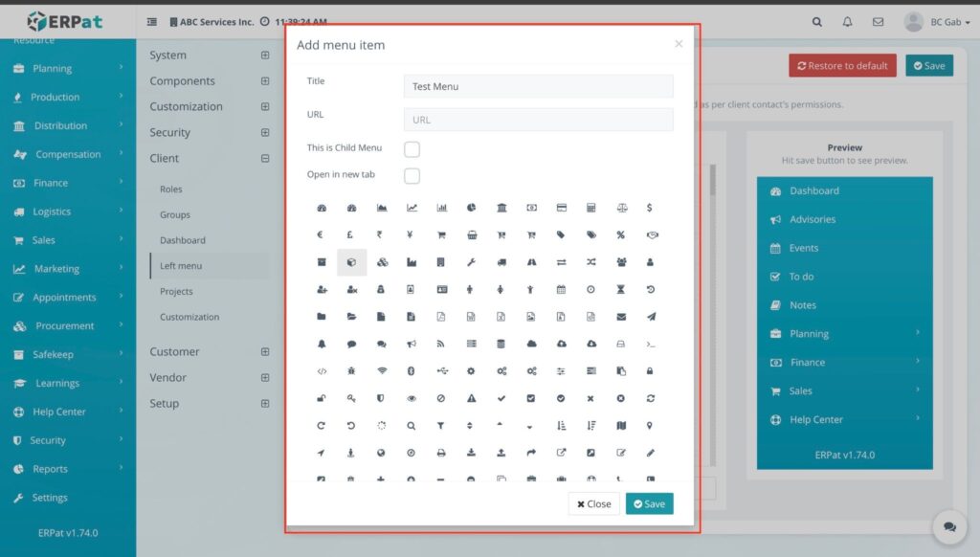Select the funnel filter icon

point(440,426)
